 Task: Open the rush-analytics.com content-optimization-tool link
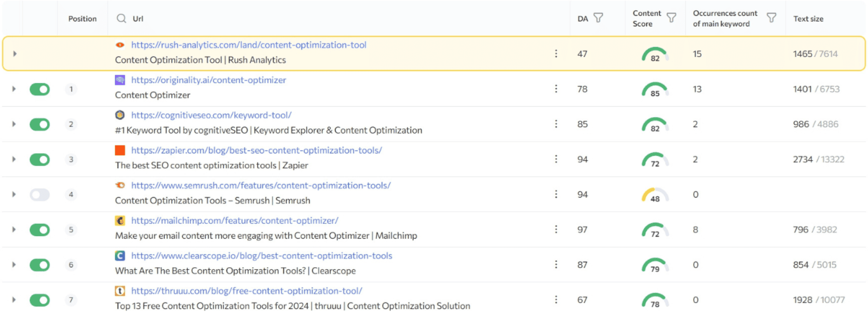click(x=249, y=45)
